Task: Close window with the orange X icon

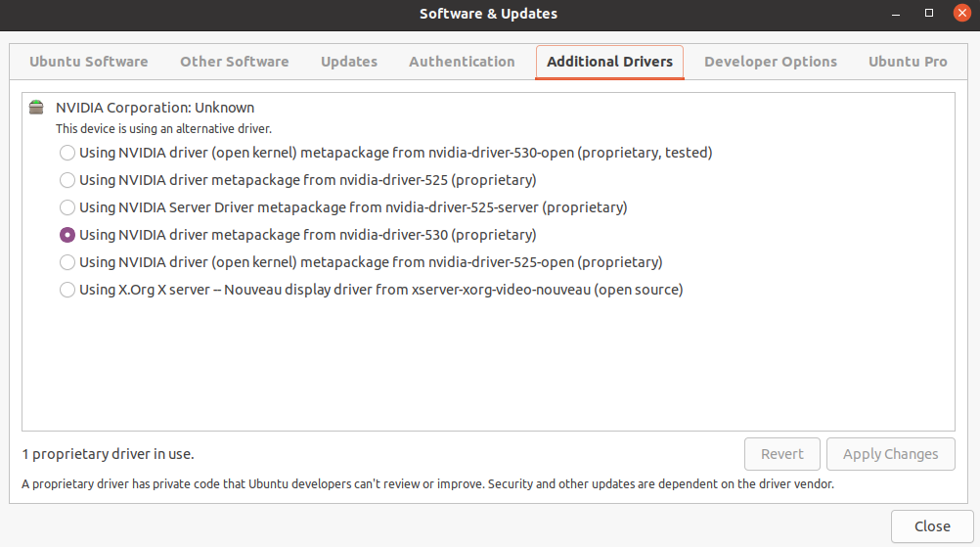Action: click(x=961, y=13)
